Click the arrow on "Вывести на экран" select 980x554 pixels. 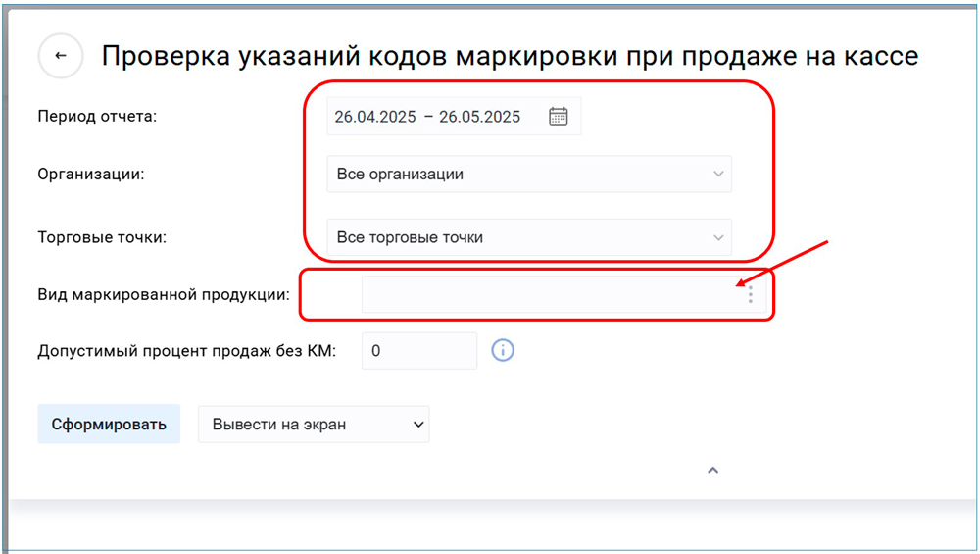coord(418,425)
